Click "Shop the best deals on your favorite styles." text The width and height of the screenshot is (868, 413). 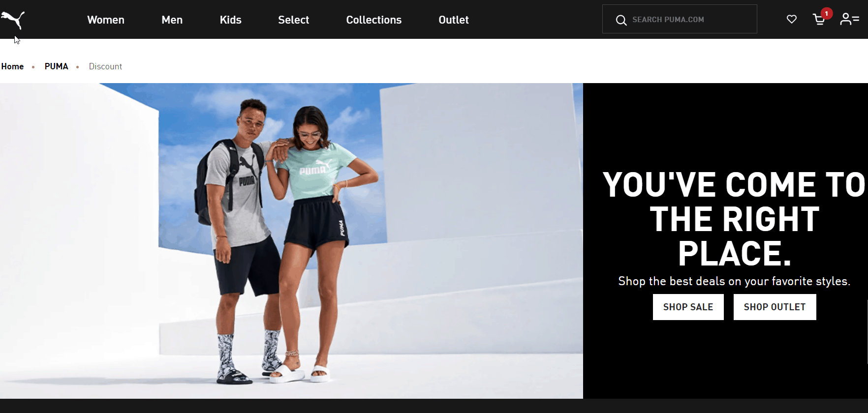pyautogui.click(x=734, y=281)
